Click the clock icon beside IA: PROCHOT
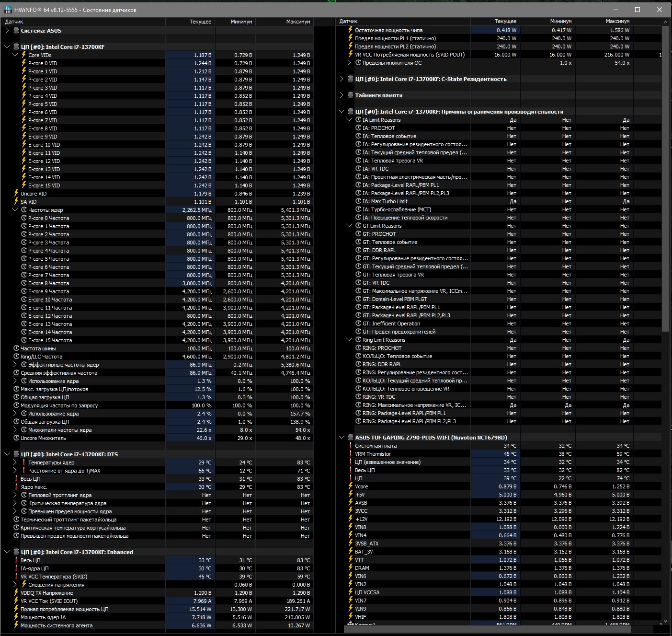The image size is (672, 636). click(x=358, y=128)
